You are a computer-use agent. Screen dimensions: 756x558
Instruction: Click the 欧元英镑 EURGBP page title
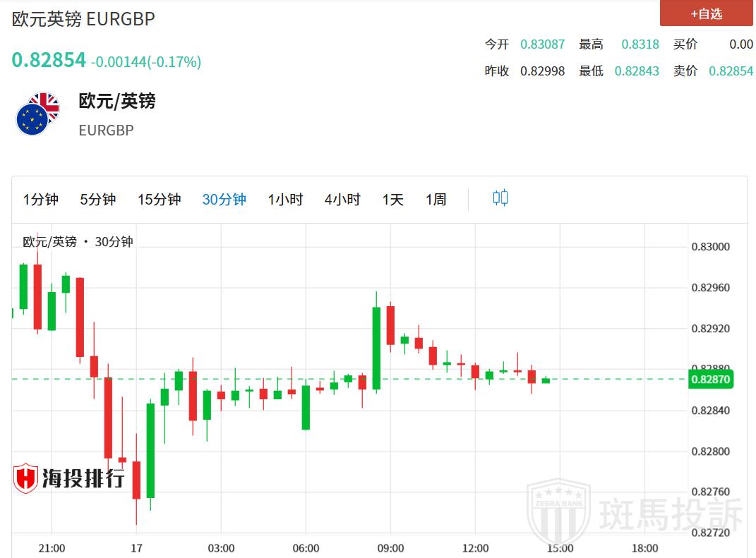tap(83, 19)
